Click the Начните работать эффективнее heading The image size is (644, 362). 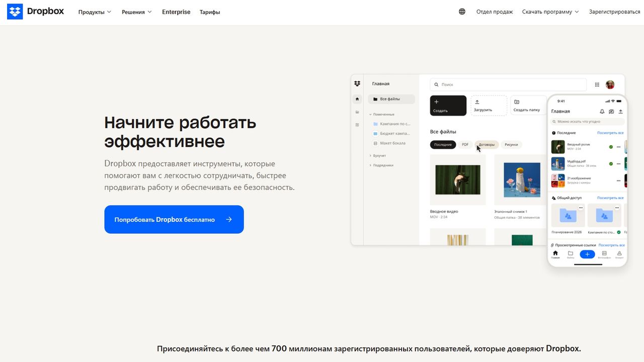click(180, 132)
